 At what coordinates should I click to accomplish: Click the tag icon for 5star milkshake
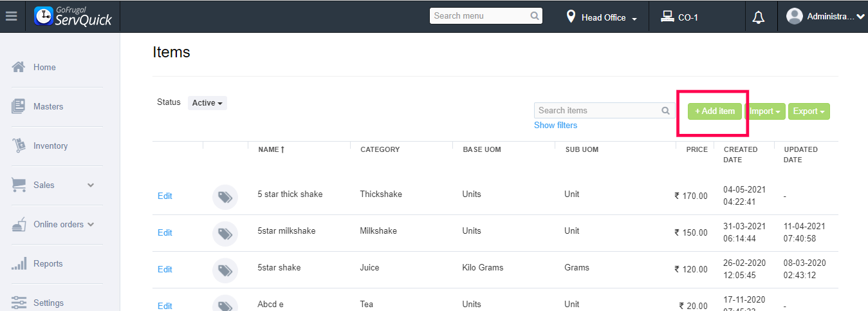point(225,234)
